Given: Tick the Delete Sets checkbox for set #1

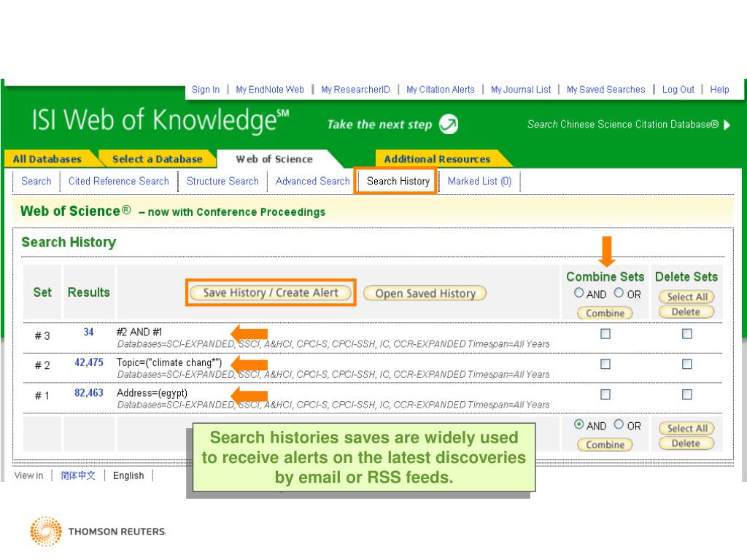Looking at the screenshot, I should click(686, 394).
